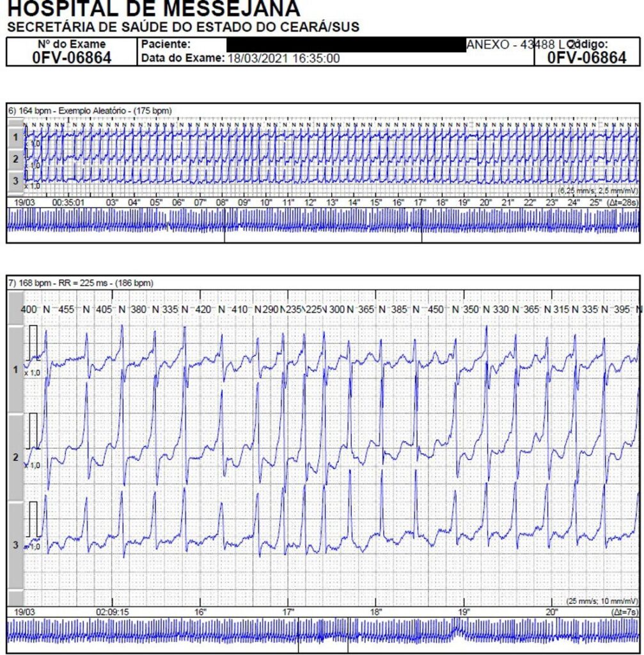The image size is (644, 655).
Task: Select the RR interval value 315
Action: tap(562, 310)
